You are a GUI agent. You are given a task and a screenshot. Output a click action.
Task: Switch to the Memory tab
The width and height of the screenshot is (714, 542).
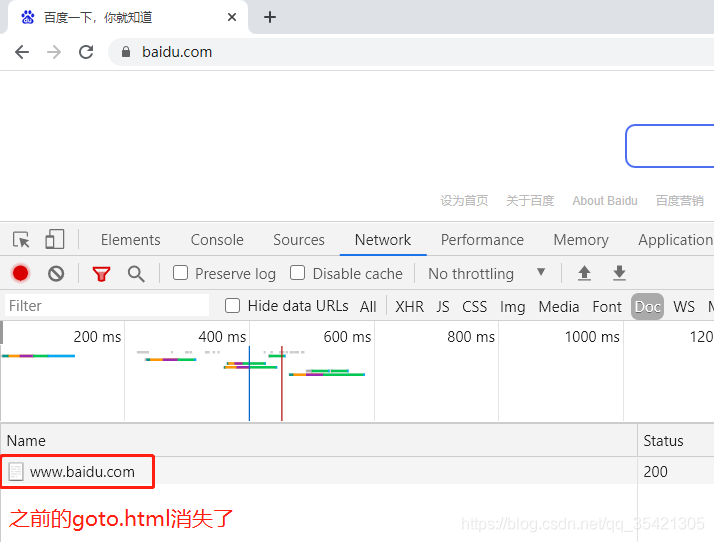coord(581,240)
